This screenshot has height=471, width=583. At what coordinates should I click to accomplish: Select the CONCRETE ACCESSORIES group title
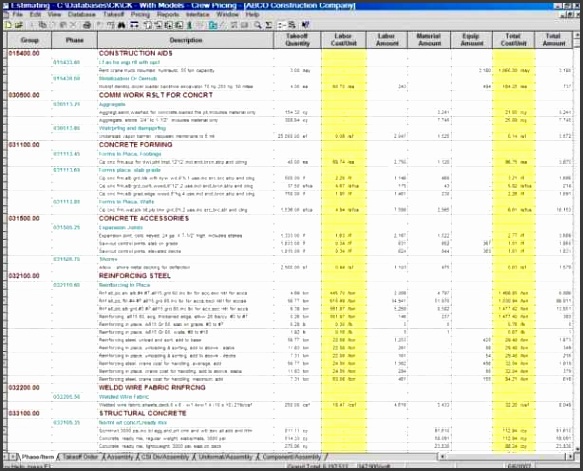click(144, 219)
